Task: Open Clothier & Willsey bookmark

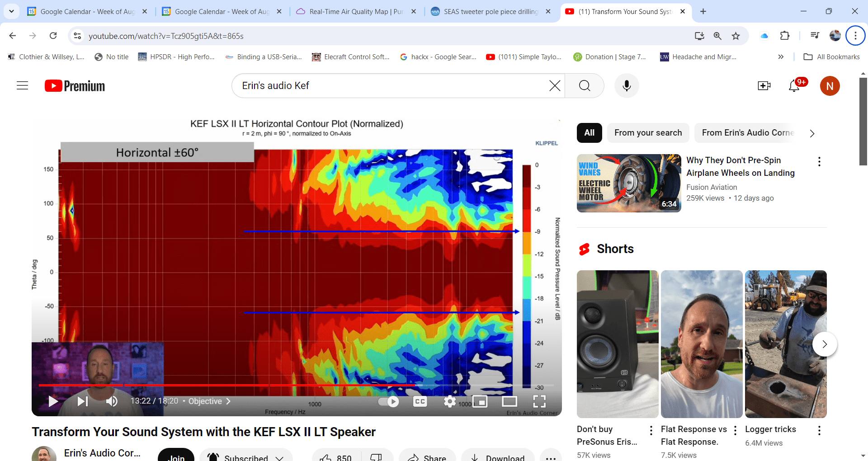Action: tap(46, 56)
